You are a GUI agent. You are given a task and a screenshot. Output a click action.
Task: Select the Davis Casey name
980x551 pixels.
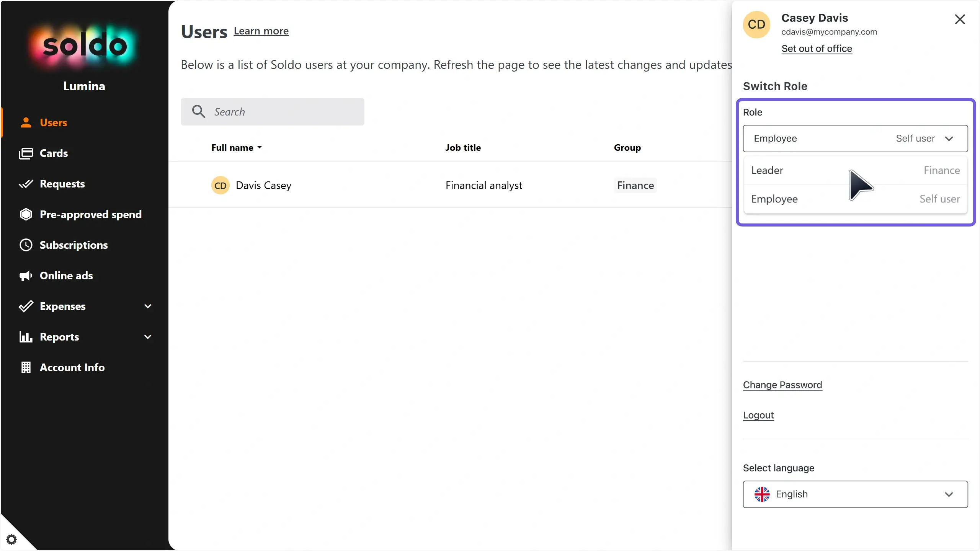coord(263,186)
